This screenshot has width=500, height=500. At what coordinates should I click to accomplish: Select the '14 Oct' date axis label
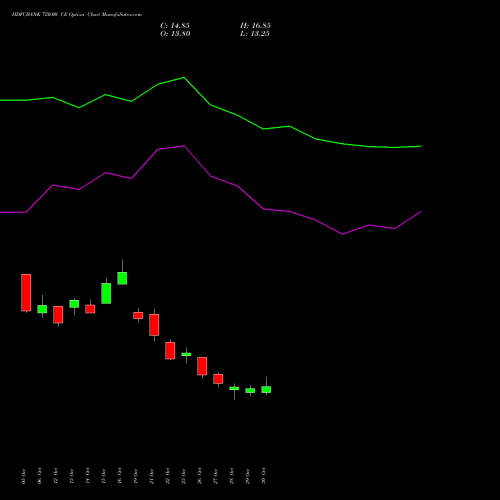[87, 476]
